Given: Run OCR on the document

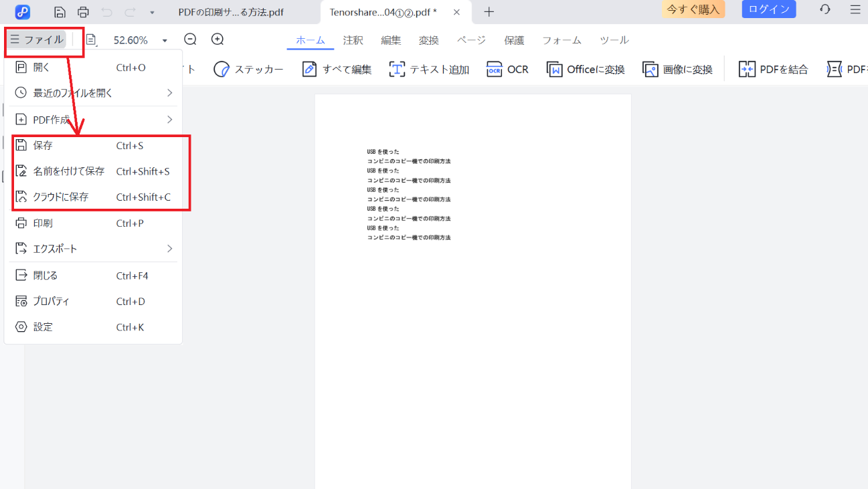Looking at the screenshot, I should click(x=507, y=69).
